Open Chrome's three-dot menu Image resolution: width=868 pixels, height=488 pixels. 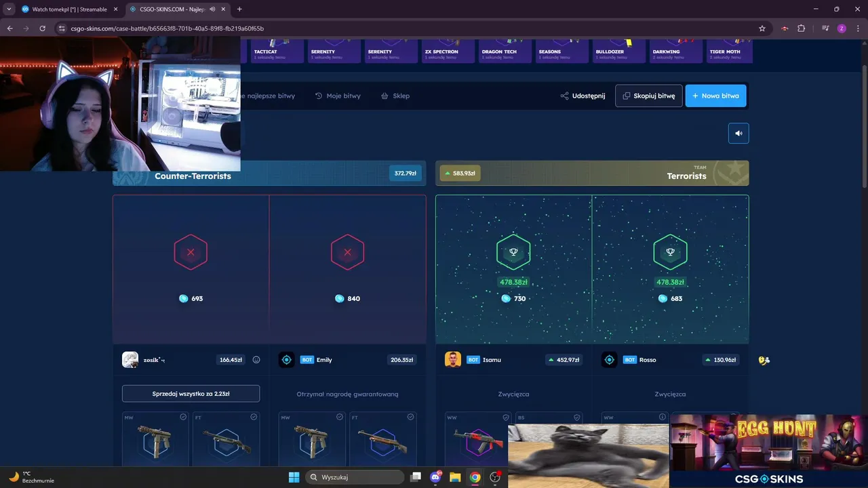pos(857,28)
